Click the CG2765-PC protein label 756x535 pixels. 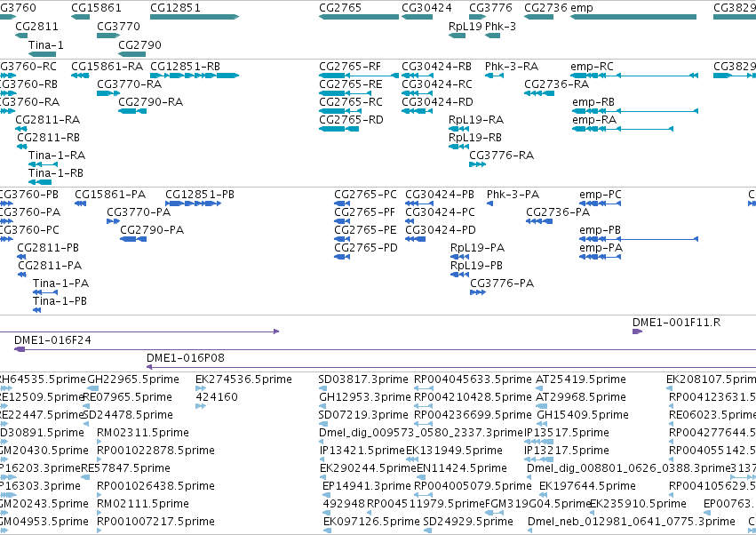(x=365, y=195)
